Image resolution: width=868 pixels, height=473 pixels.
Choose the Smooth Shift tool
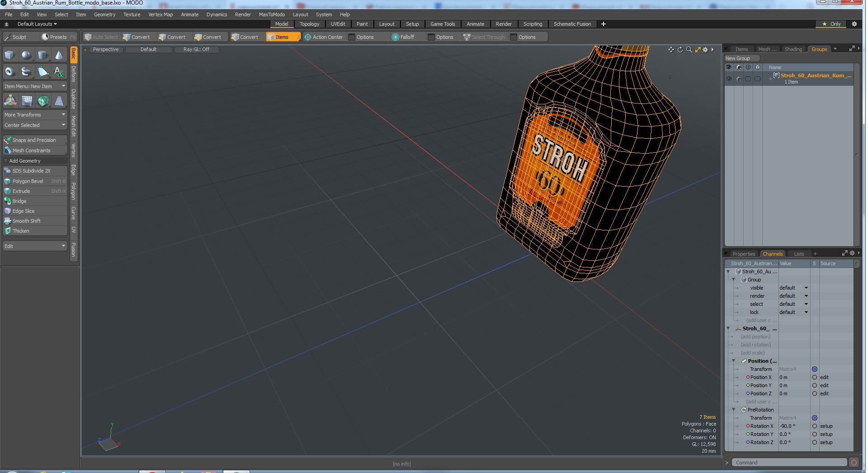(x=35, y=221)
